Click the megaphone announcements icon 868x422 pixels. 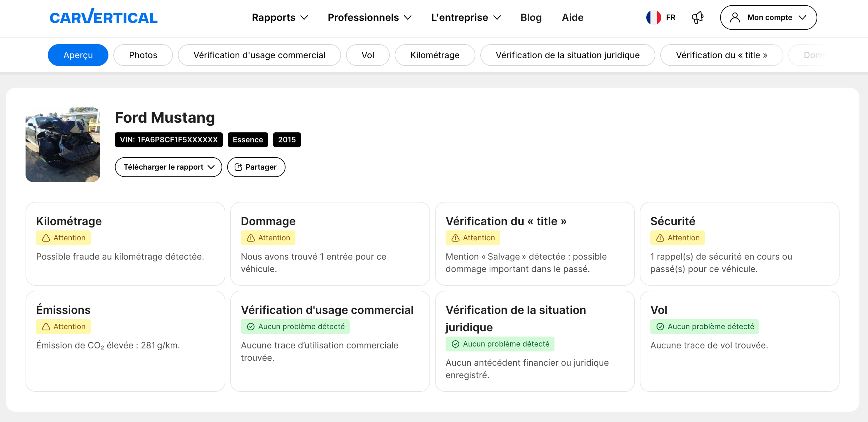click(697, 17)
